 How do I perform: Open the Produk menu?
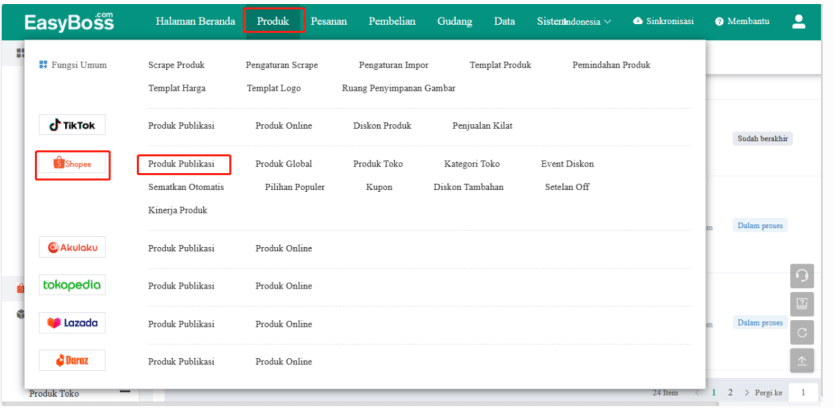click(x=273, y=21)
